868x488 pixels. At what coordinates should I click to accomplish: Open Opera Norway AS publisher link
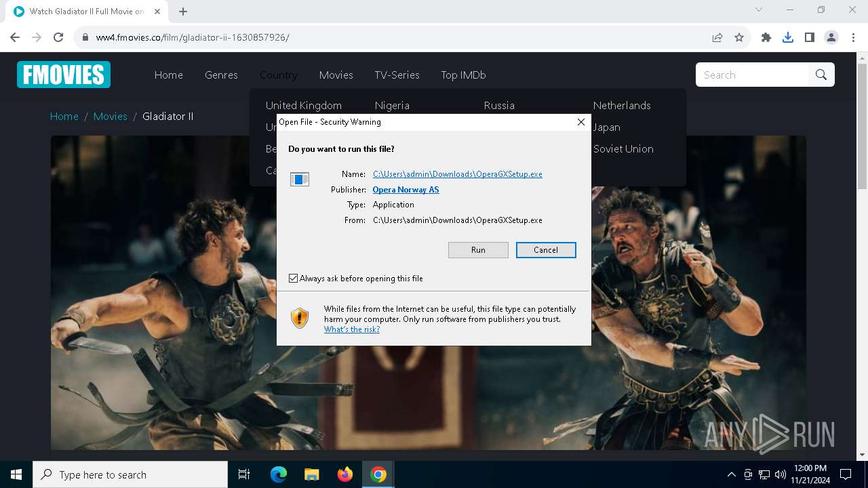click(x=406, y=190)
